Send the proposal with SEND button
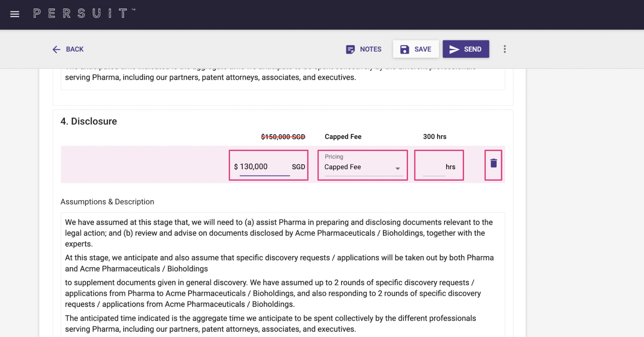Image resolution: width=644 pixels, height=337 pixels. [x=466, y=49]
